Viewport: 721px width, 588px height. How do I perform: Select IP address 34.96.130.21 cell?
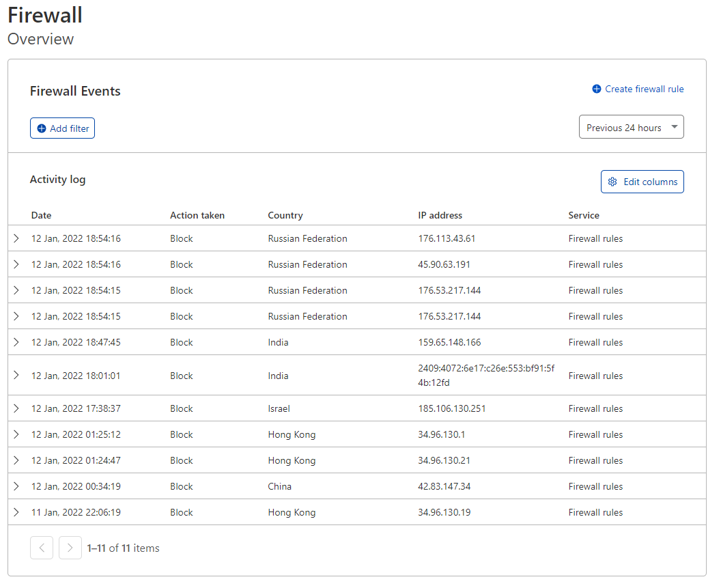coord(444,461)
